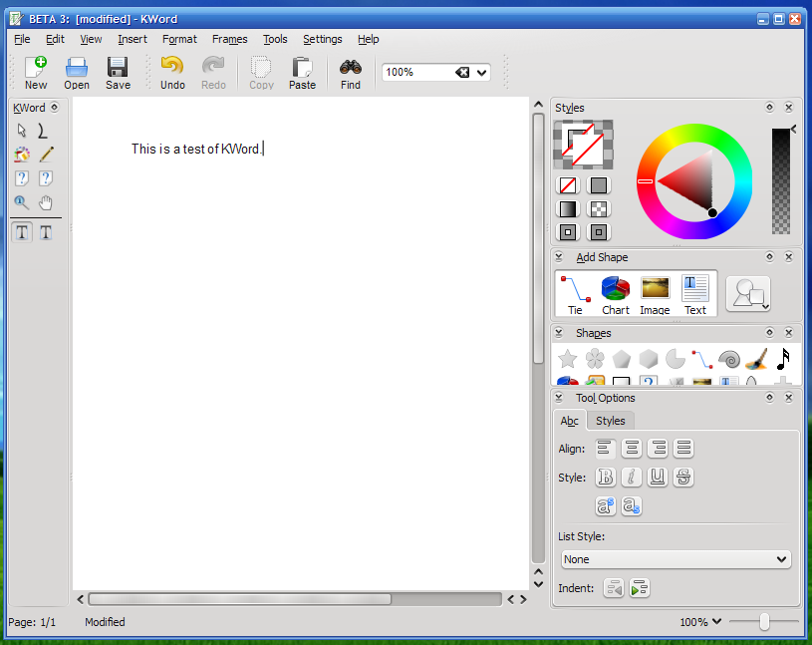Open the Format menu

click(x=179, y=39)
